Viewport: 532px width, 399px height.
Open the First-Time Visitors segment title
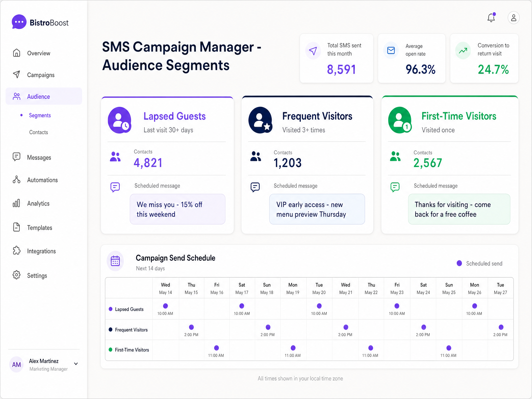pyautogui.click(x=459, y=116)
